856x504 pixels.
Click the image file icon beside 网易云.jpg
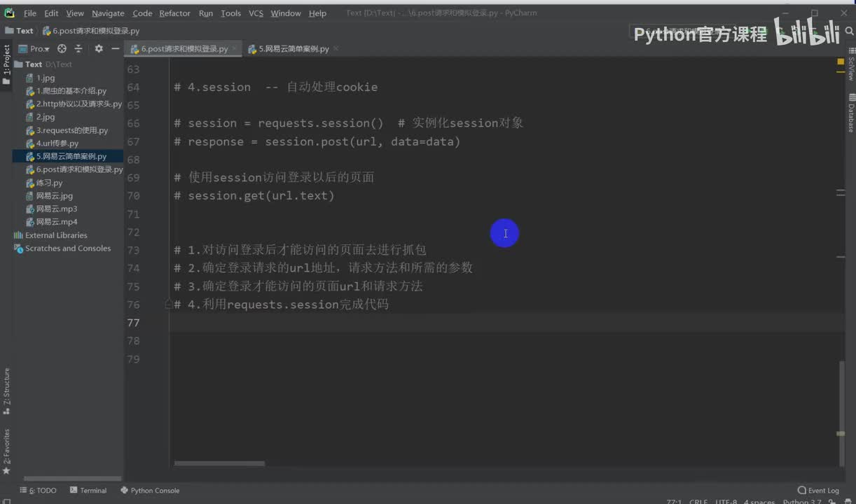tap(30, 196)
